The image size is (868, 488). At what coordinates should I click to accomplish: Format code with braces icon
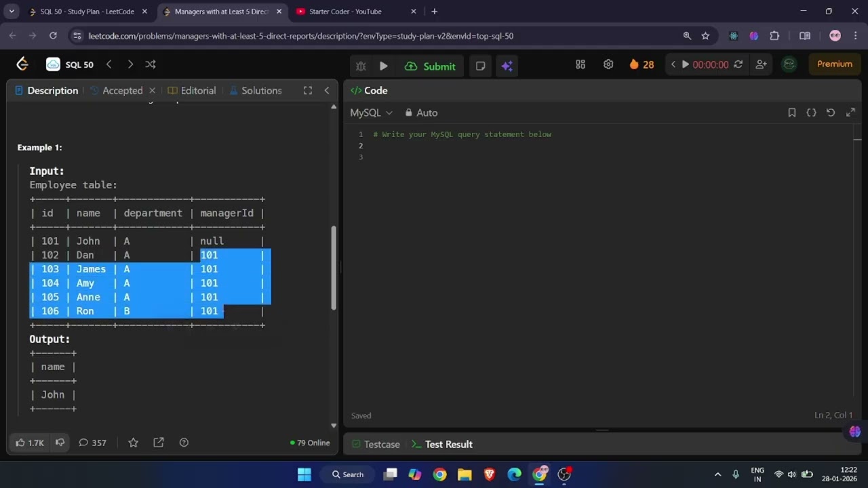[x=811, y=113]
